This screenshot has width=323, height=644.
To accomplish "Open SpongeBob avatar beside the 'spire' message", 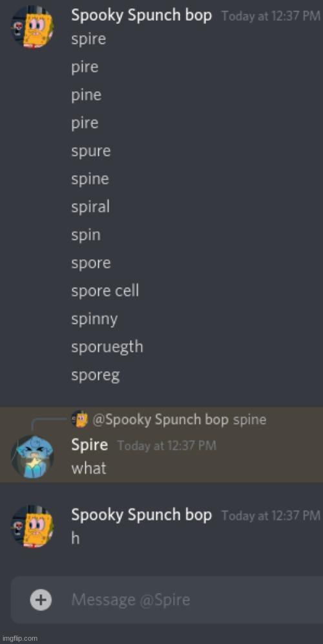I will coord(32,27).
